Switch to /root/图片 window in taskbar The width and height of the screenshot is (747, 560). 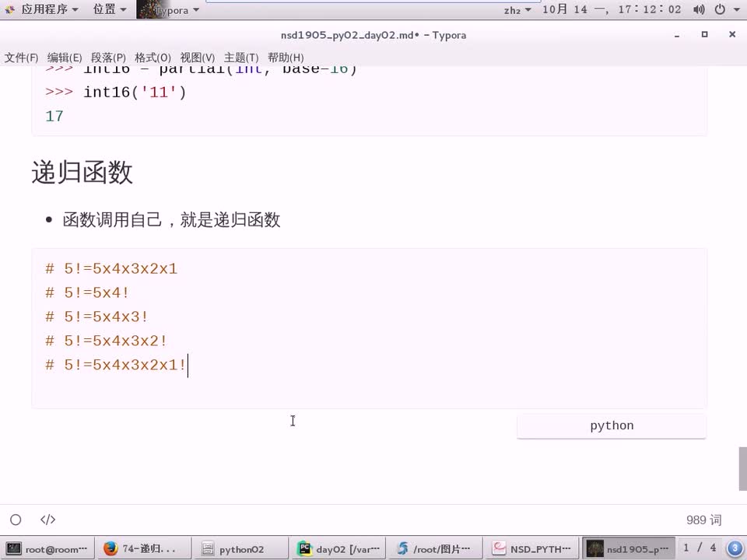[436, 549]
